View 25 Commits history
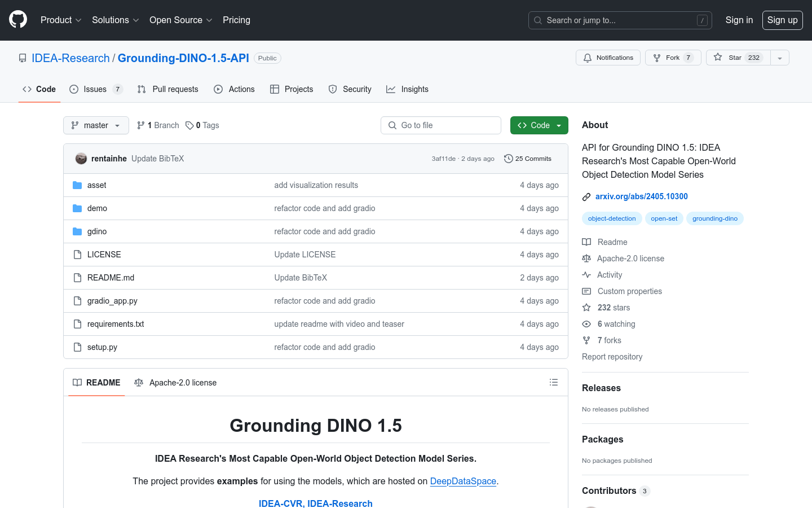Viewport: 812px width, 508px height. (x=528, y=159)
